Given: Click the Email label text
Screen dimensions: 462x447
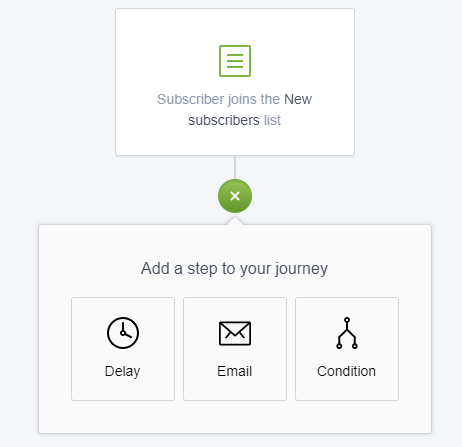Looking at the screenshot, I should [235, 371].
